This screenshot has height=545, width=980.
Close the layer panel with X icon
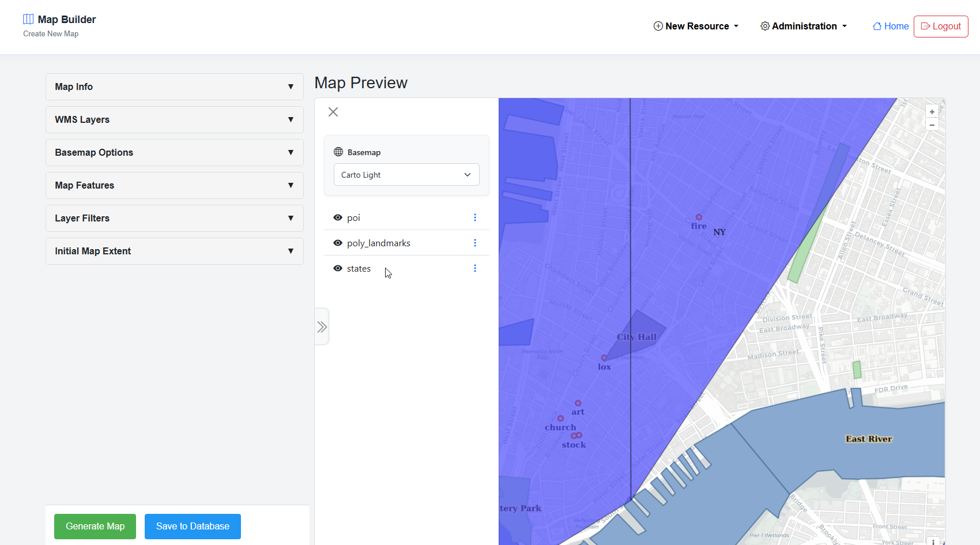[333, 112]
